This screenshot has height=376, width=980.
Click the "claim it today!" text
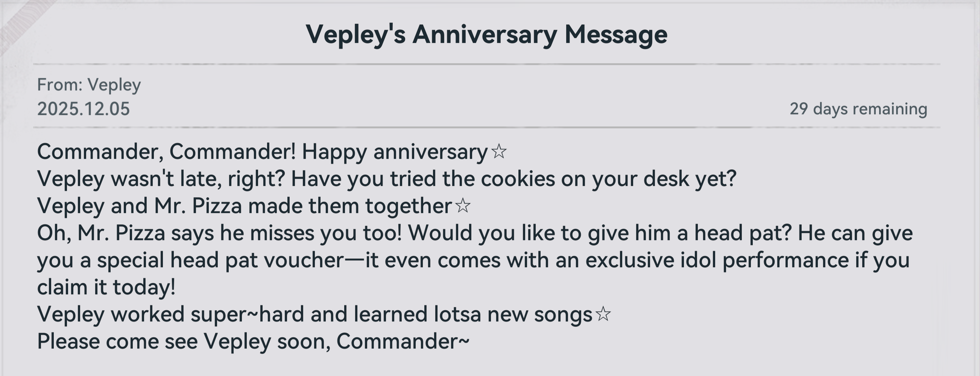pos(106,287)
